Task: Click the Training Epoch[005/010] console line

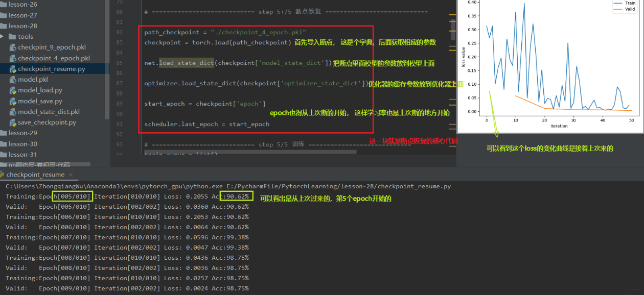Action: (127, 196)
